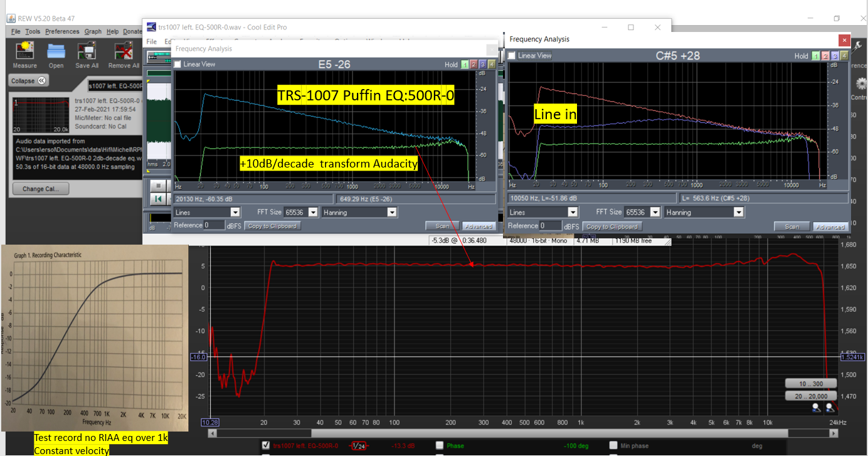Image resolution: width=868 pixels, height=456 pixels.
Task: Click Remove All icon in REW
Action: [123, 54]
